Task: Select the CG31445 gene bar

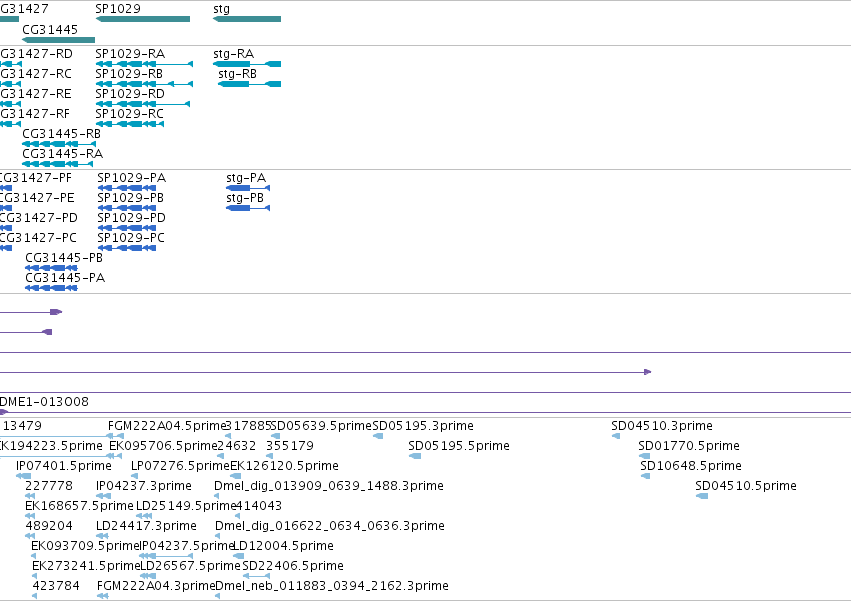Action: (x=59, y=40)
